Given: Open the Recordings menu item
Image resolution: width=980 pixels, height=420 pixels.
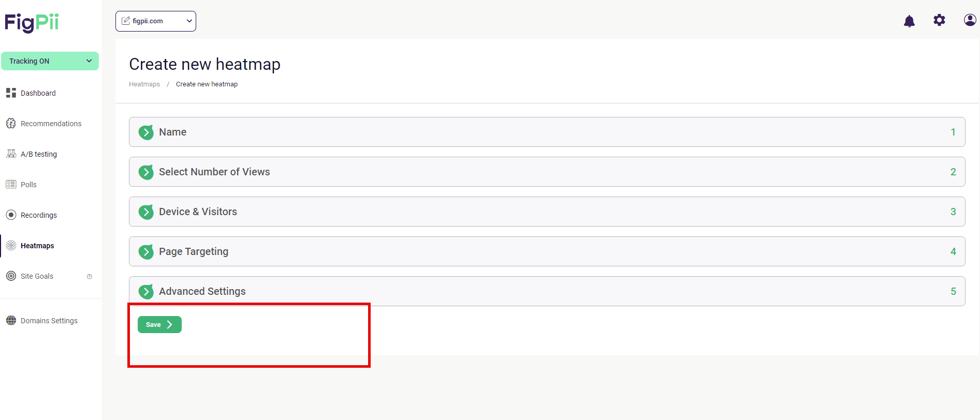Looking at the screenshot, I should pos(39,215).
